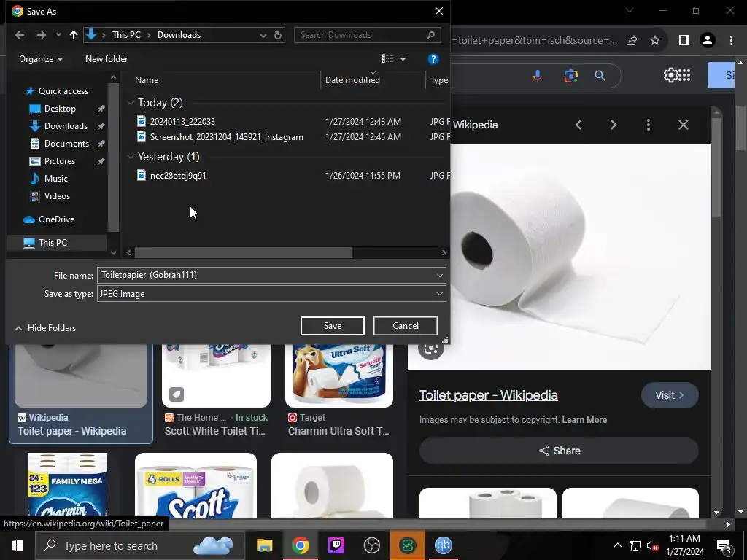Click Google voice search microphone icon
The height and width of the screenshot is (560, 747).
(538, 76)
